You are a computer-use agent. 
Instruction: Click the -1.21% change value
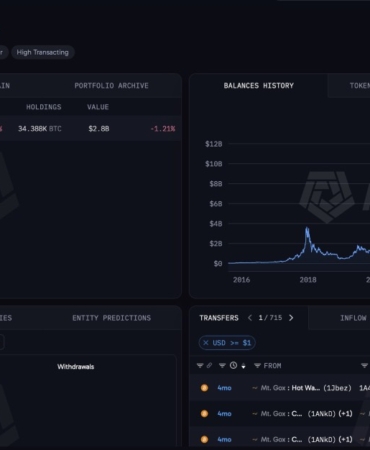[163, 129]
